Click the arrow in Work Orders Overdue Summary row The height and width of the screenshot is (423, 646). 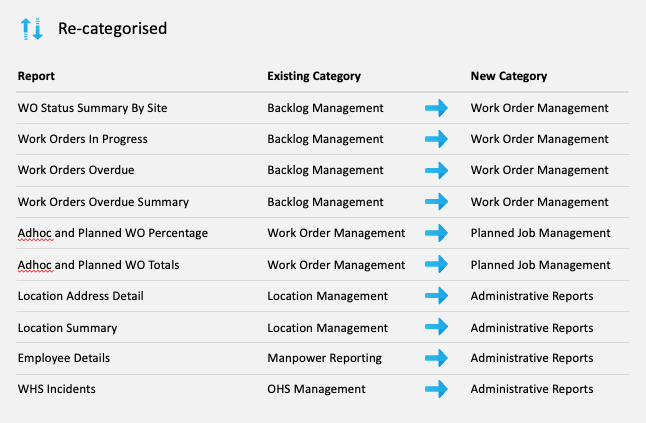click(x=436, y=202)
